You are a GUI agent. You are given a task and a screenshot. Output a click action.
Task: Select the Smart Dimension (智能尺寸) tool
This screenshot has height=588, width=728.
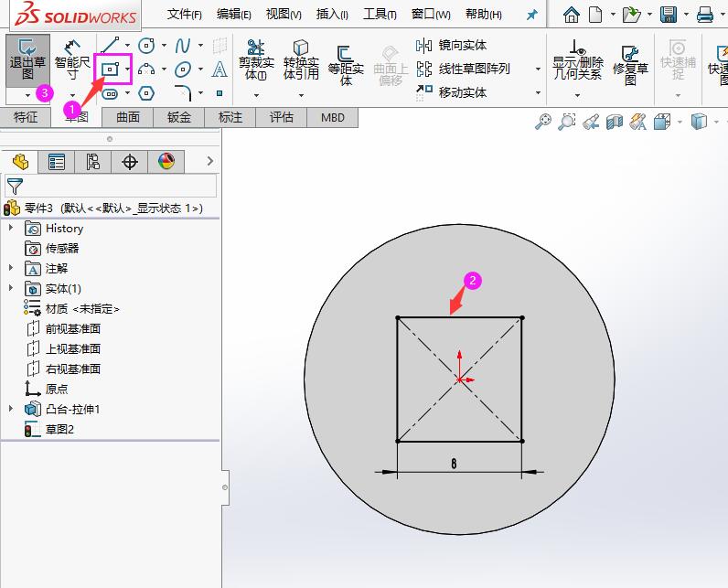[72, 60]
